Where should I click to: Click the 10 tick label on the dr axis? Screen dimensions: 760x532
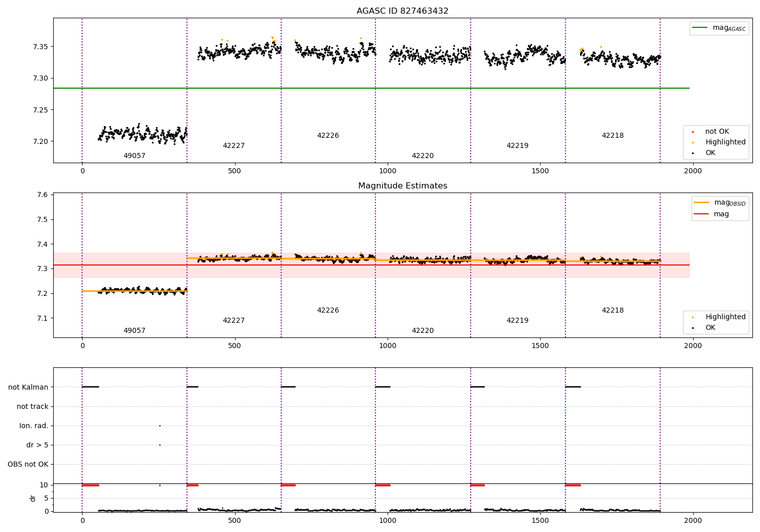tap(44, 485)
